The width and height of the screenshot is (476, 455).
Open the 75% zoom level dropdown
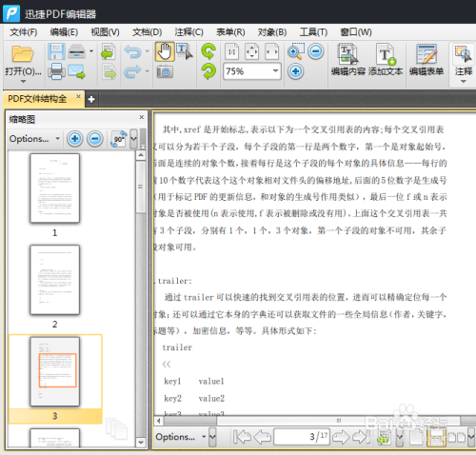[x=275, y=70]
